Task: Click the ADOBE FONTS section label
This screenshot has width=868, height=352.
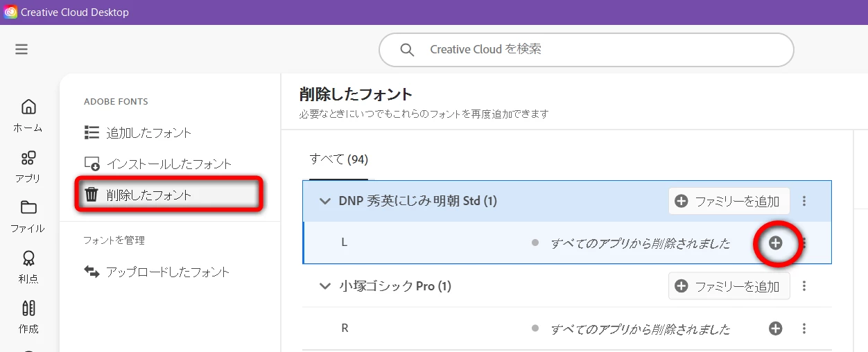Action: click(x=116, y=102)
